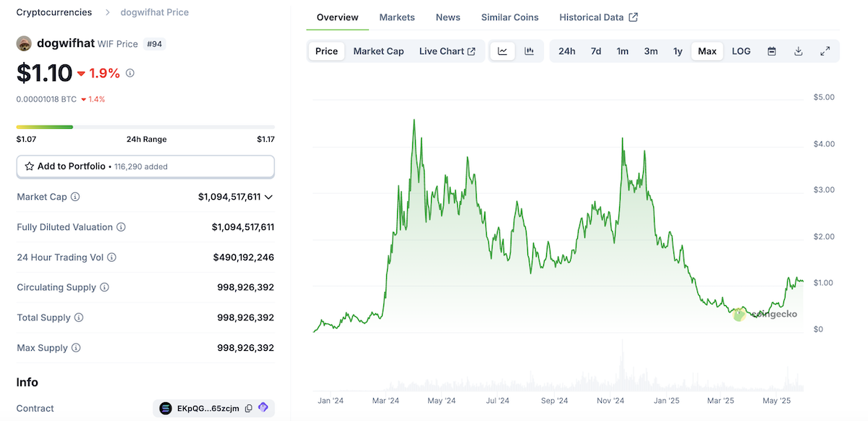Click the Mar '25 x-axis label
This screenshot has height=421, width=868.
(720, 400)
